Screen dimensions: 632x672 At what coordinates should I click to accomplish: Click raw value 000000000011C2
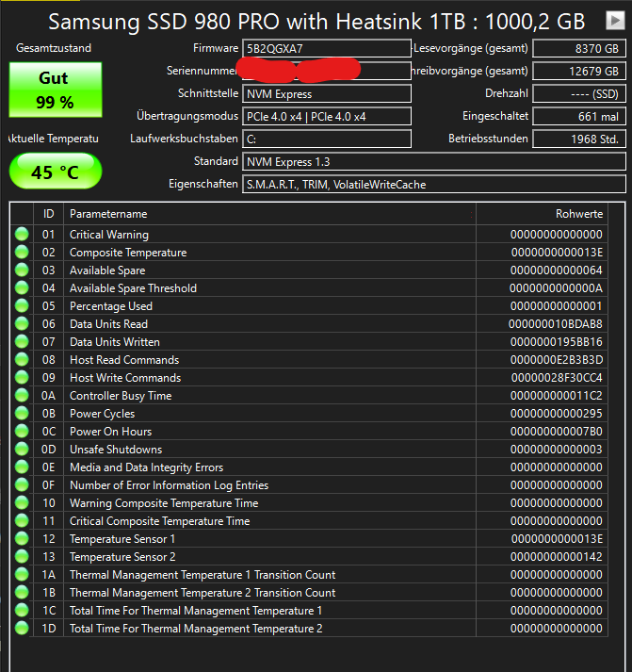(557, 396)
